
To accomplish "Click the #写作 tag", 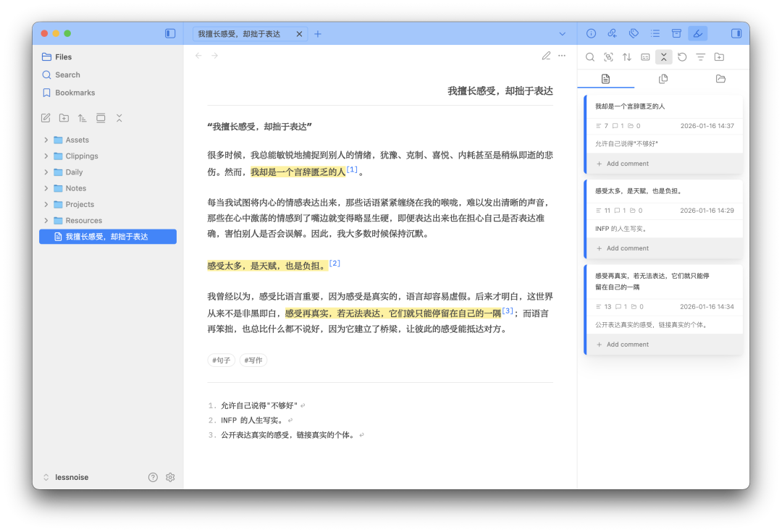I will point(253,360).
